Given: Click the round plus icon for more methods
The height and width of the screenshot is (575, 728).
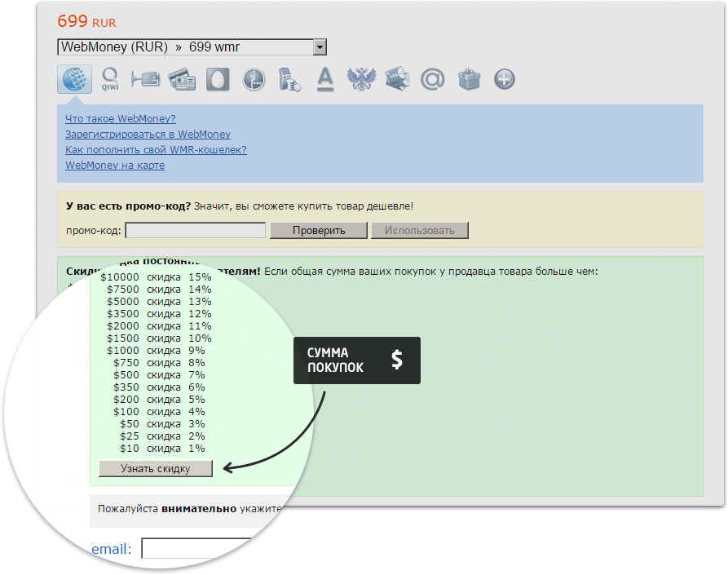Looking at the screenshot, I should (504, 79).
